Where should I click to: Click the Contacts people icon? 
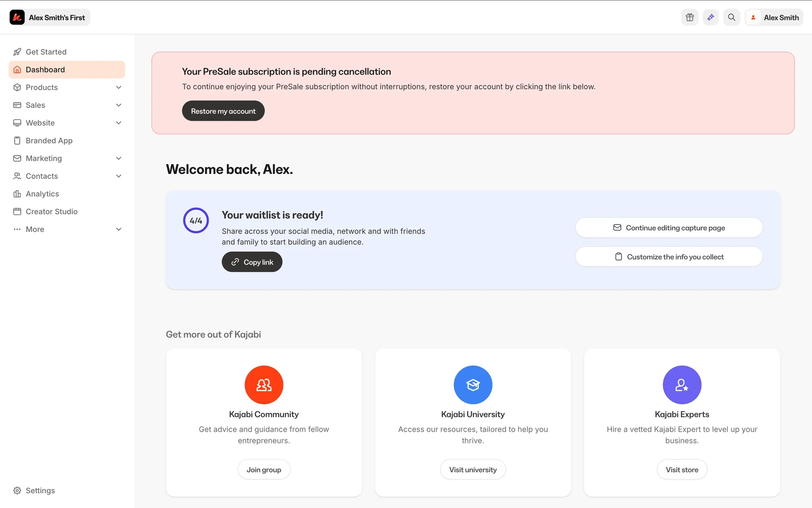[x=17, y=176]
